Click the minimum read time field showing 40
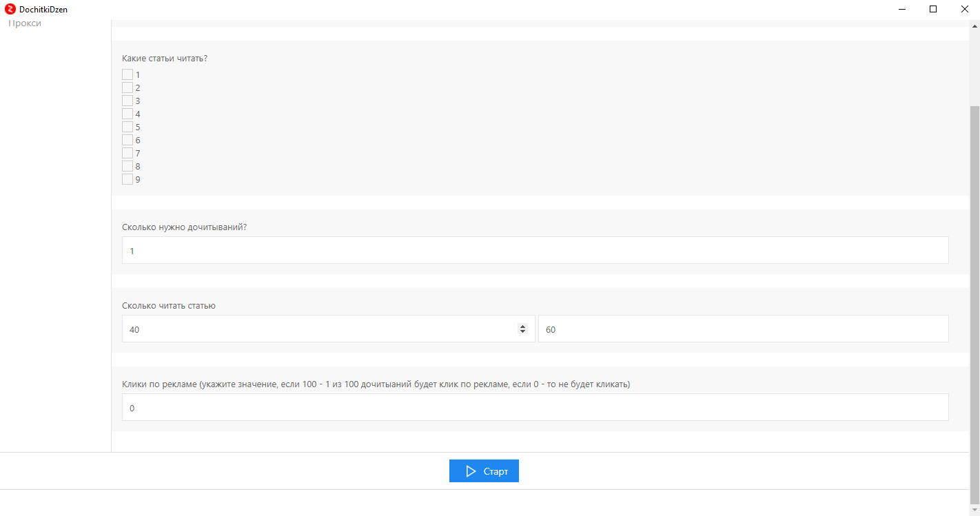This screenshot has width=980, height=516. (317, 329)
